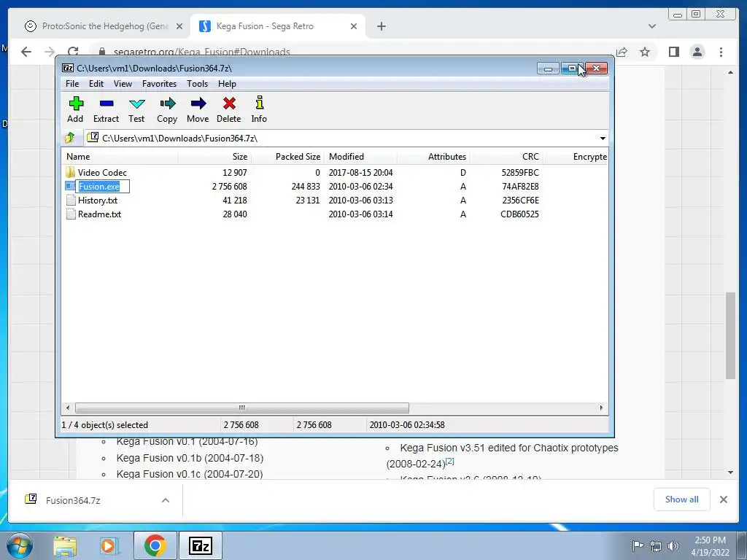Open the View menu
The image size is (747, 560).
point(123,84)
